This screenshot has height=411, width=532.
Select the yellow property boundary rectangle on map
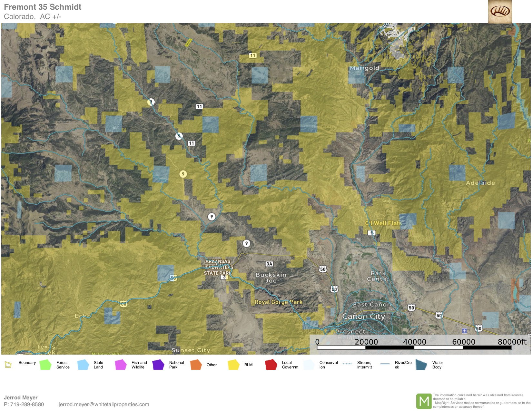click(x=189, y=43)
